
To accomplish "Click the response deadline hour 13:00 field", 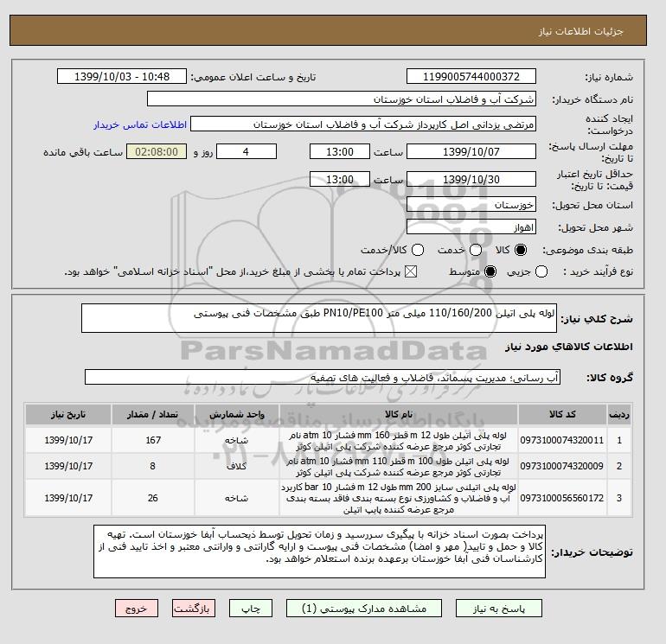I will coord(340,151).
